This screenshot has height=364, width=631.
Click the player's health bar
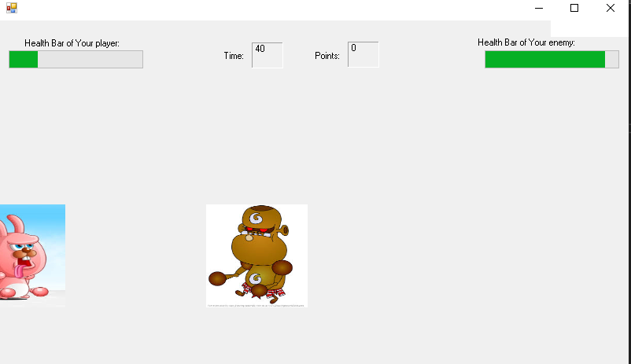[x=76, y=60]
